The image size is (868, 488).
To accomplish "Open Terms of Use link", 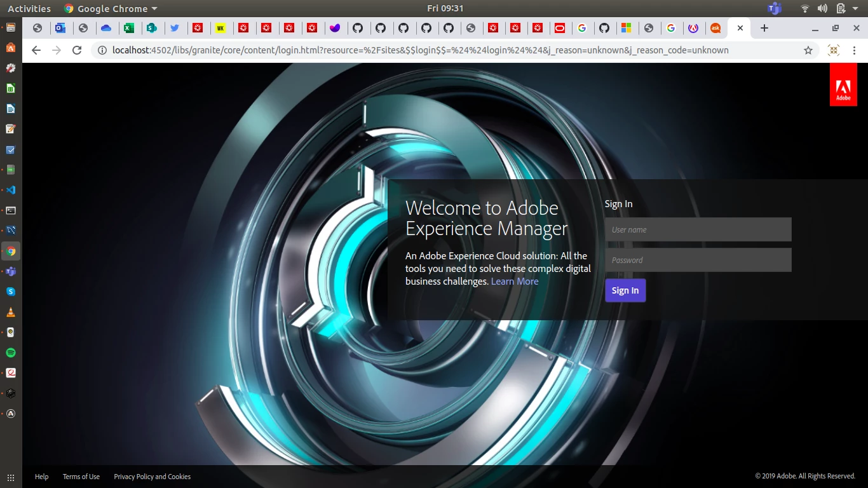I will 81,477.
